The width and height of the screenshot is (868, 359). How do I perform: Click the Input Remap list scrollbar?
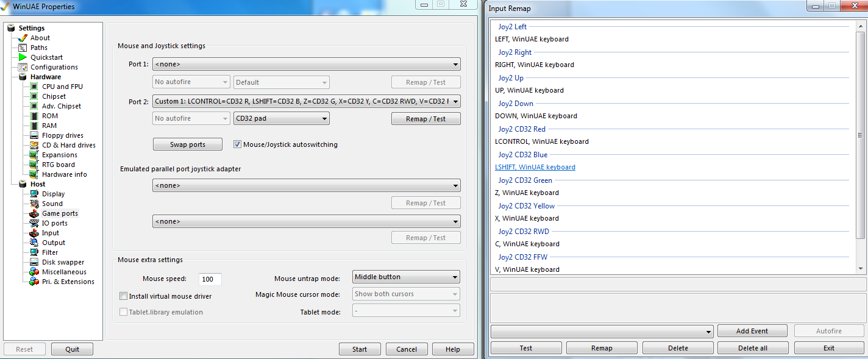pos(860,135)
